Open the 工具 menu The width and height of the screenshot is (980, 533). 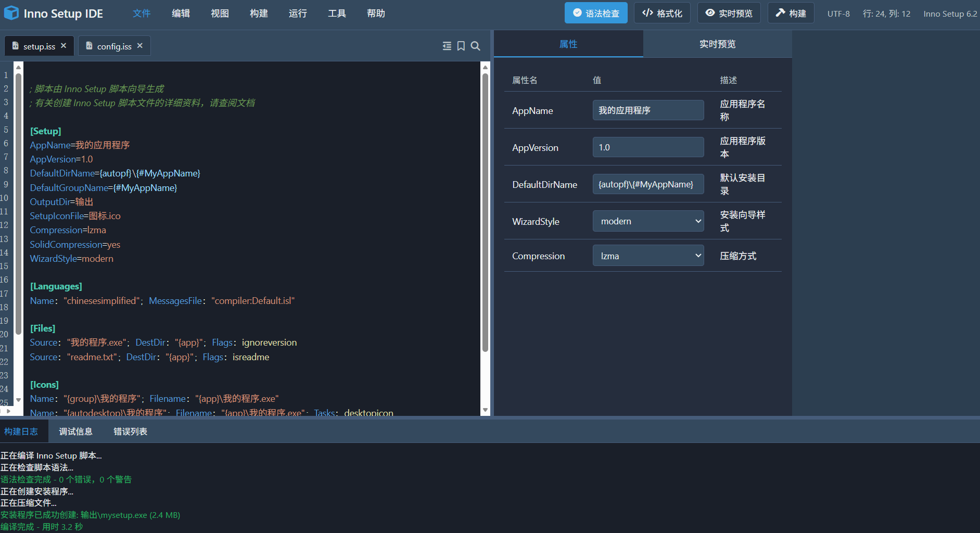[x=337, y=14]
